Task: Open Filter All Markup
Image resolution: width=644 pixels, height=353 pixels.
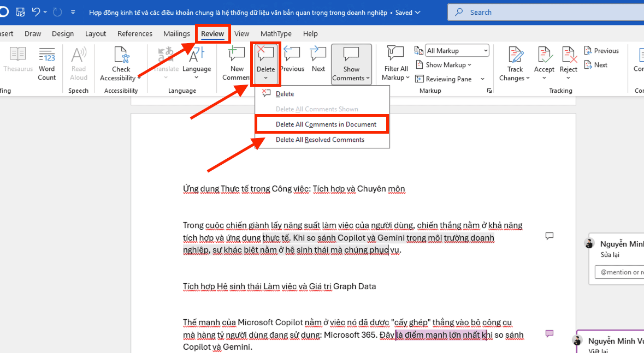Action: 395,64
